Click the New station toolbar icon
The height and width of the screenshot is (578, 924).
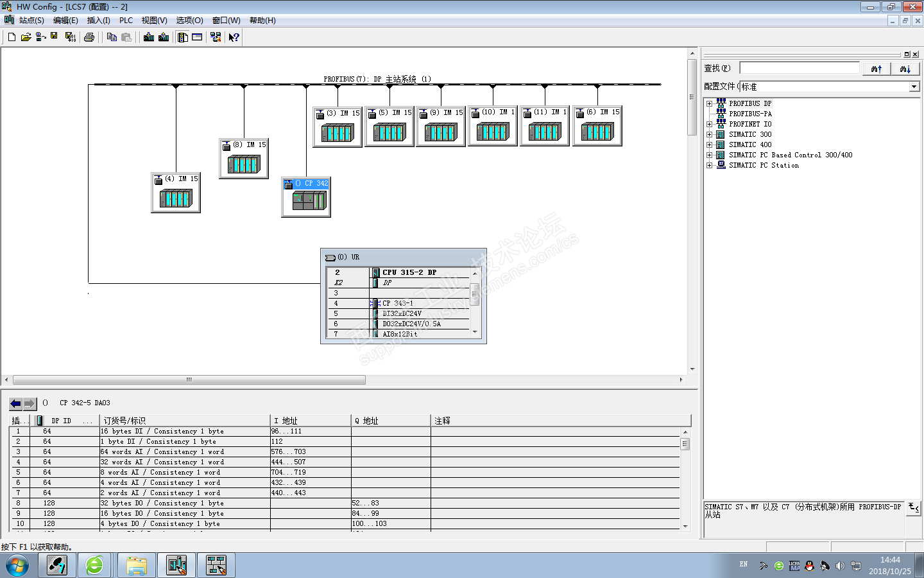12,37
